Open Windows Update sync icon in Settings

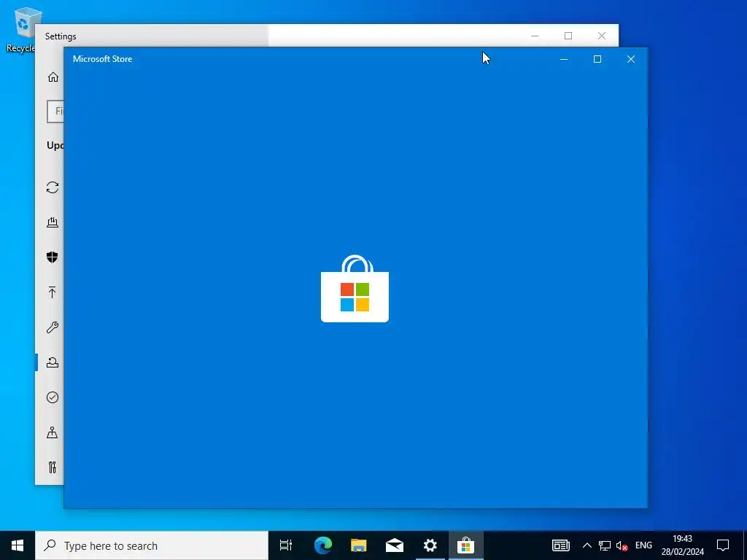pos(53,187)
